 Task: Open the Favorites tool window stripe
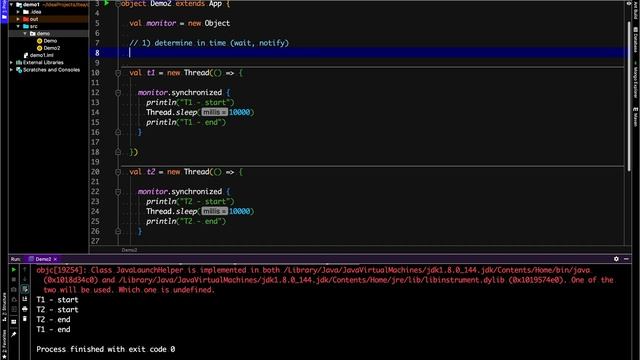point(4,344)
